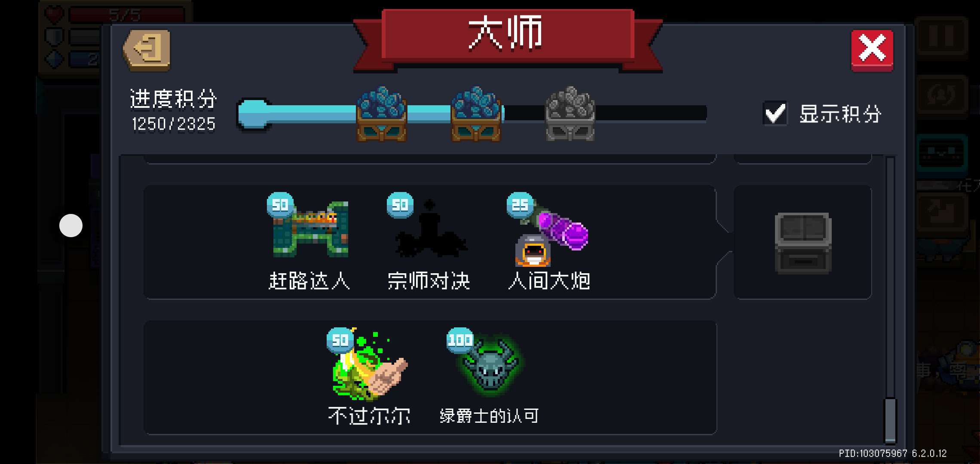Click the back exit arrow icon
The height and width of the screenshot is (464, 980).
147,50
